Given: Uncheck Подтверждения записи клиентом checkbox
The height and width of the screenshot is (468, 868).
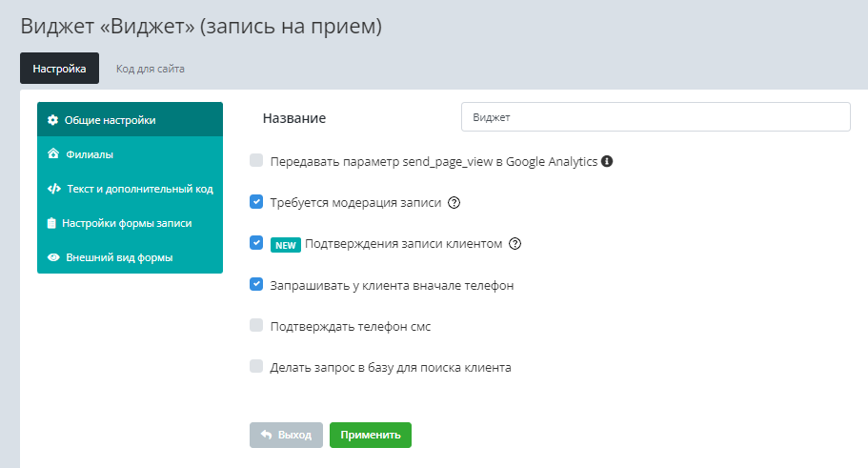Looking at the screenshot, I should click(x=256, y=243).
